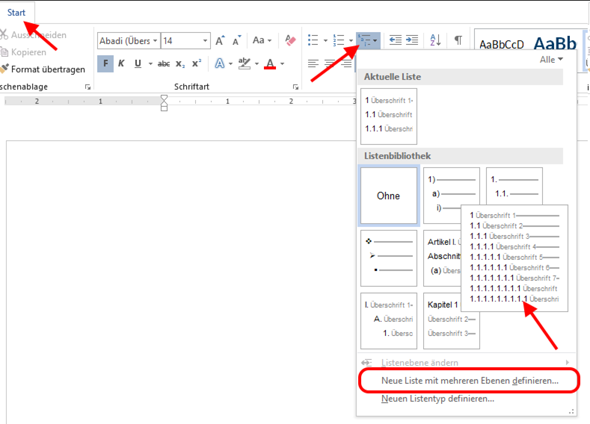
Task: Select the I. A. 1. Überschrift list
Action: 389,321
